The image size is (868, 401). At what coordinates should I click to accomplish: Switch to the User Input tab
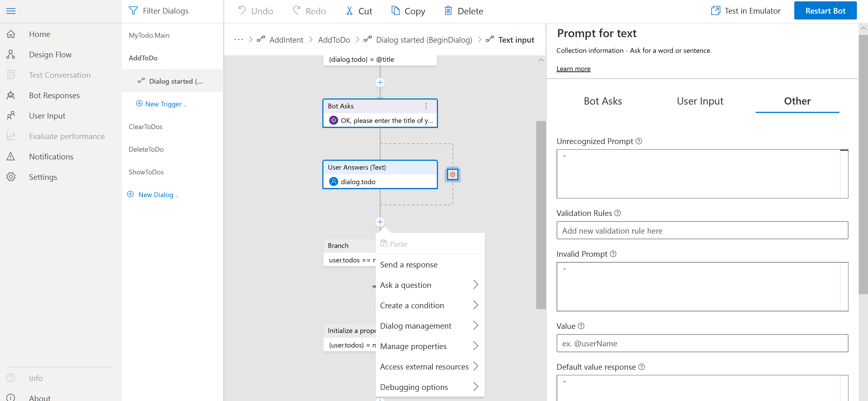point(700,101)
